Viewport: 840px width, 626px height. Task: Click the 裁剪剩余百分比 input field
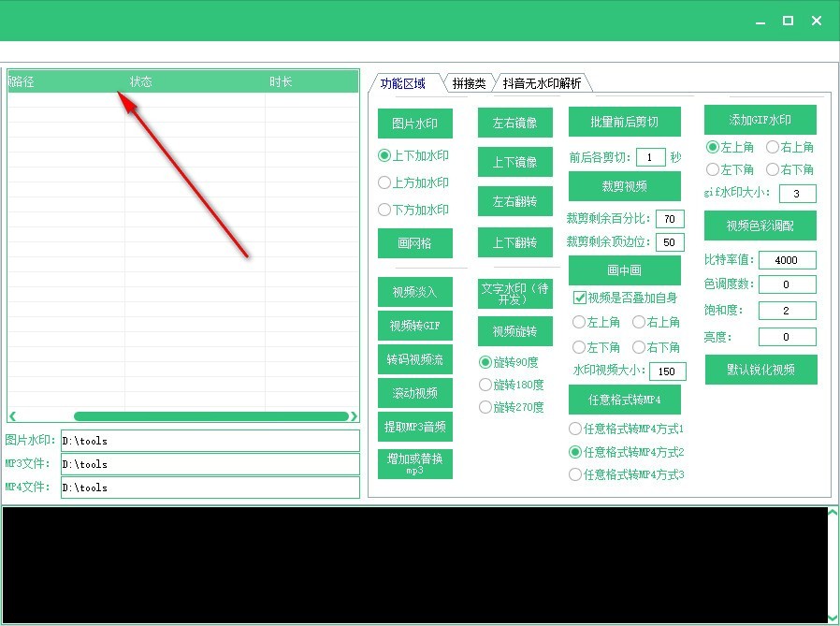[x=670, y=219]
